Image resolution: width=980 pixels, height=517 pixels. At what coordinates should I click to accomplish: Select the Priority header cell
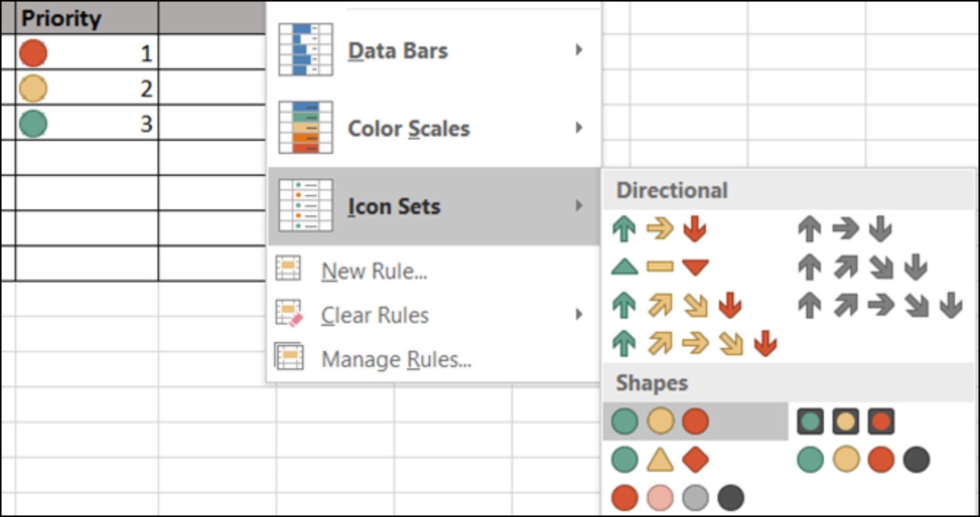(86, 19)
